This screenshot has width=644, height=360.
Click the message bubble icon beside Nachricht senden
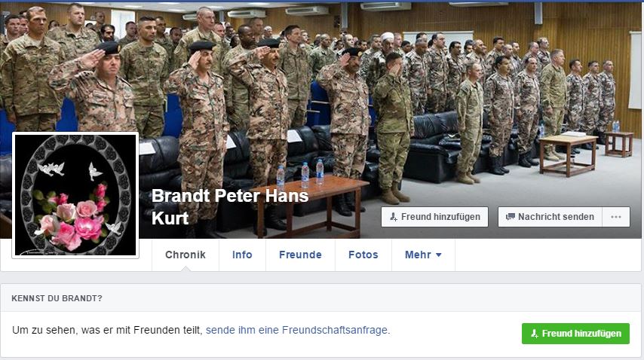click(x=510, y=217)
